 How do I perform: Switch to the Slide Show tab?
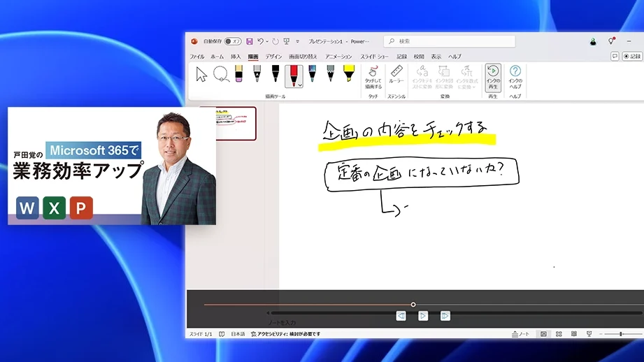[375, 56]
